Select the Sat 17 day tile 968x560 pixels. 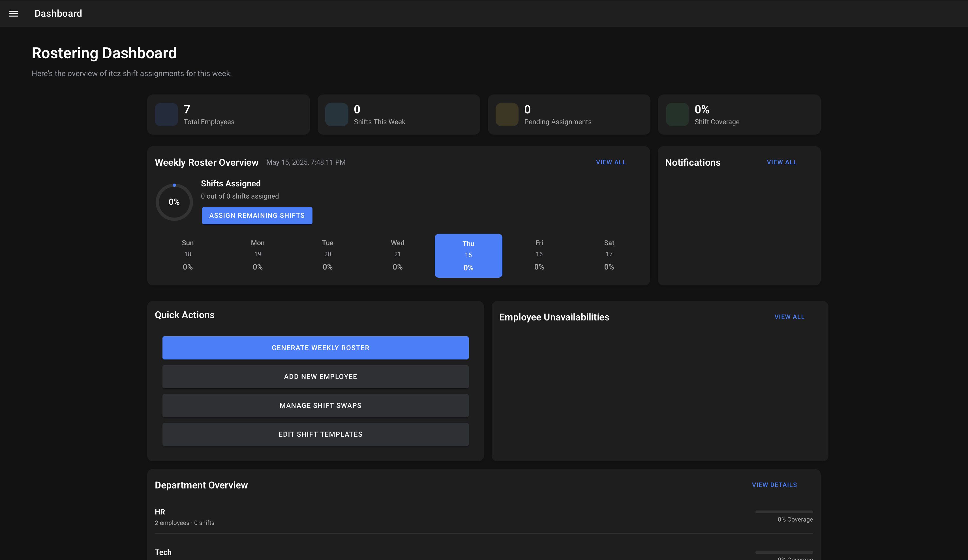coord(609,255)
